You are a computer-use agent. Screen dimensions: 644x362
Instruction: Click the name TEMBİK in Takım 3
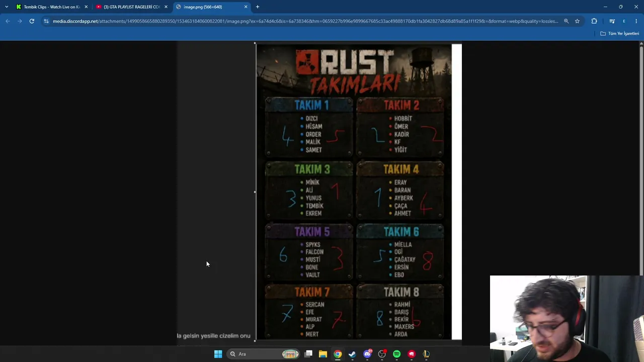(314, 206)
